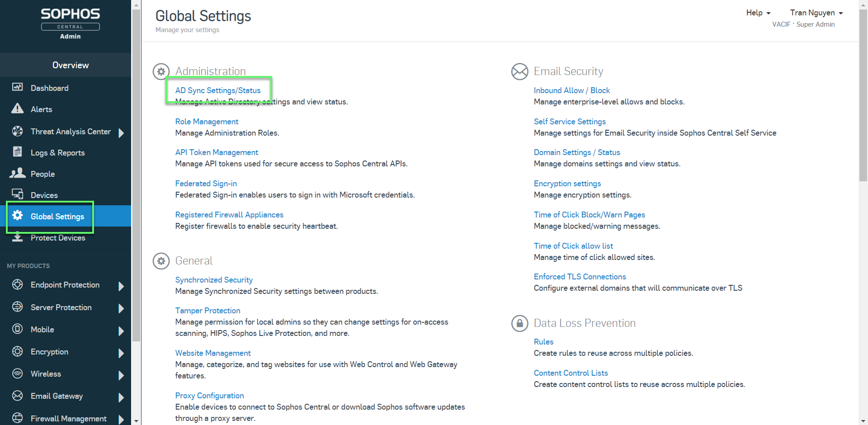Open Tamper Protection link

point(208,311)
